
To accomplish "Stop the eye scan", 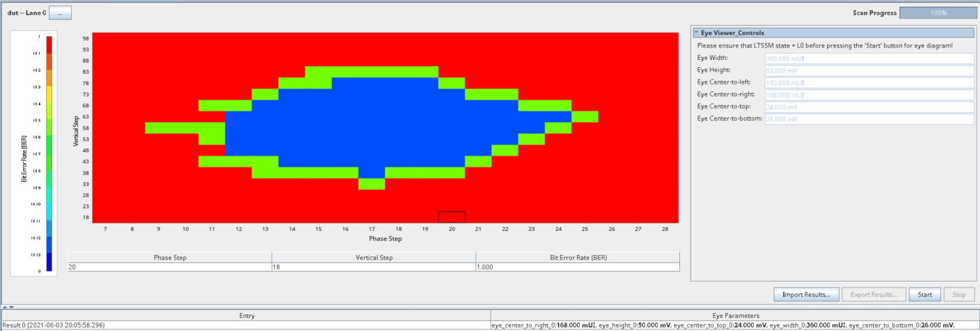I will pos(959,294).
